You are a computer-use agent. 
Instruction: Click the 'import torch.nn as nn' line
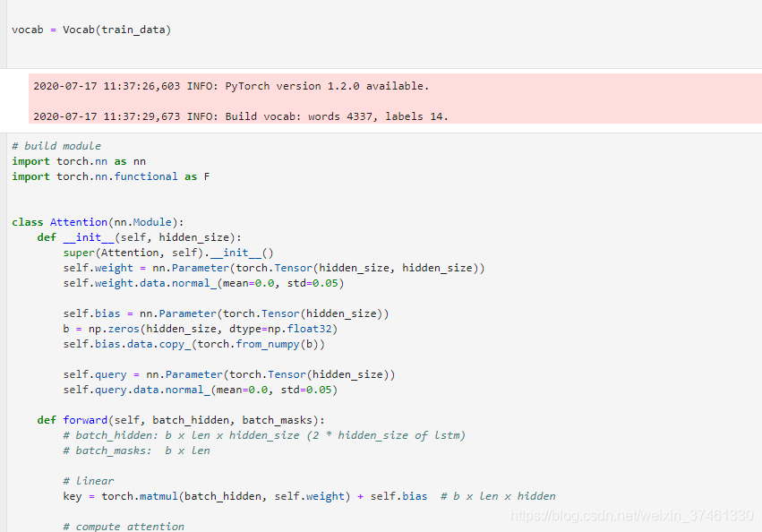79,161
